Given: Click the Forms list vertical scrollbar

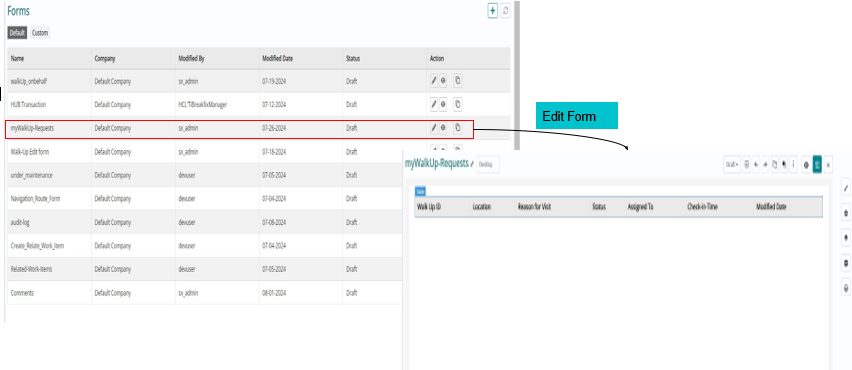Looking at the screenshot, I should [x=517, y=75].
